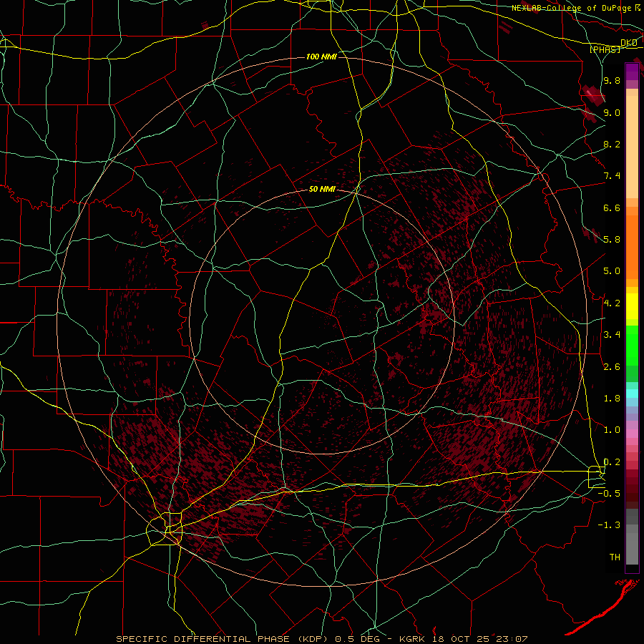644x644 pixels.
Task: Click the large orange band of color scale
Action: [x=632, y=248]
